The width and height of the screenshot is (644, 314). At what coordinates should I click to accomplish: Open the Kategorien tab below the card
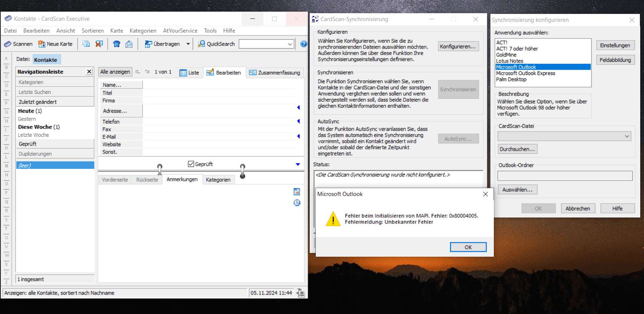point(218,180)
